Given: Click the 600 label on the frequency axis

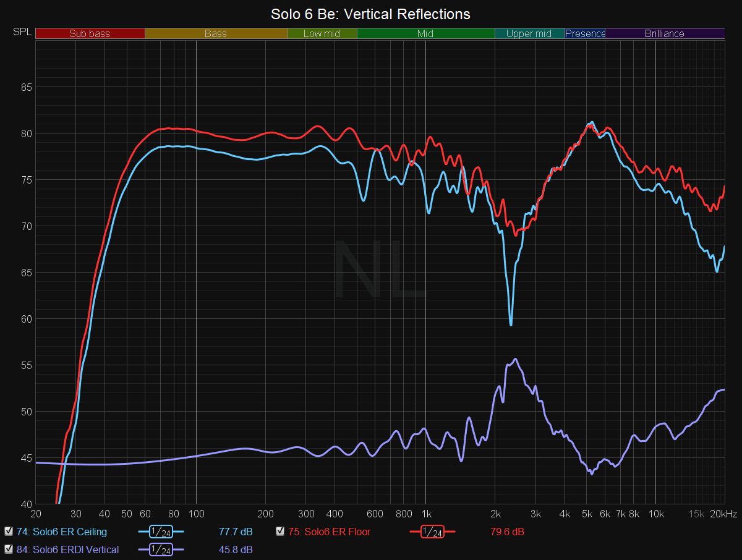Looking at the screenshot, I should [375, 514].
